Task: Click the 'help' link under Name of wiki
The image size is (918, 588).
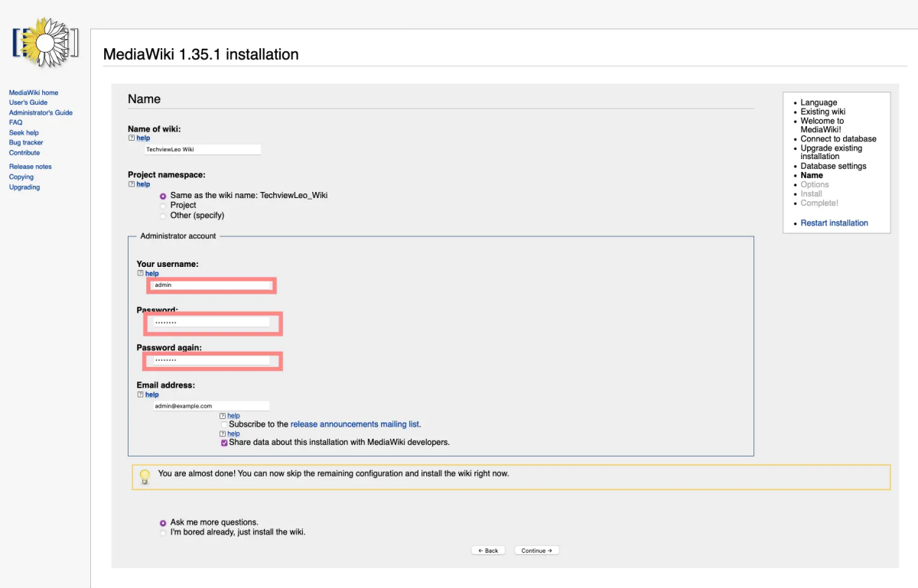Action: coord(143,138)
